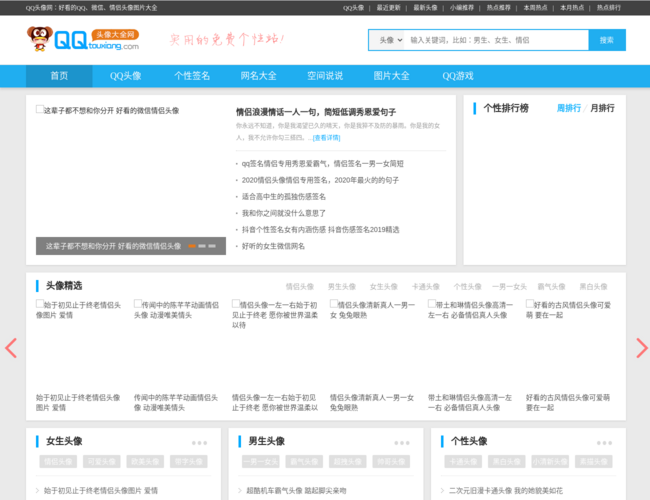Open the headline 情侣浪漫情话一人一句 article
The width and height of the screenshot is (650, 500).
(x=316, y=112)
